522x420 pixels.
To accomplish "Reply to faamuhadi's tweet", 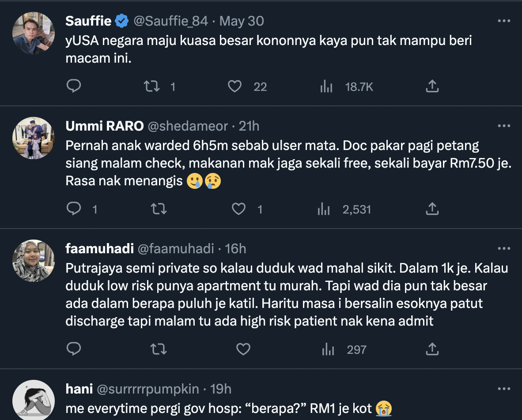I will (73, 349).
